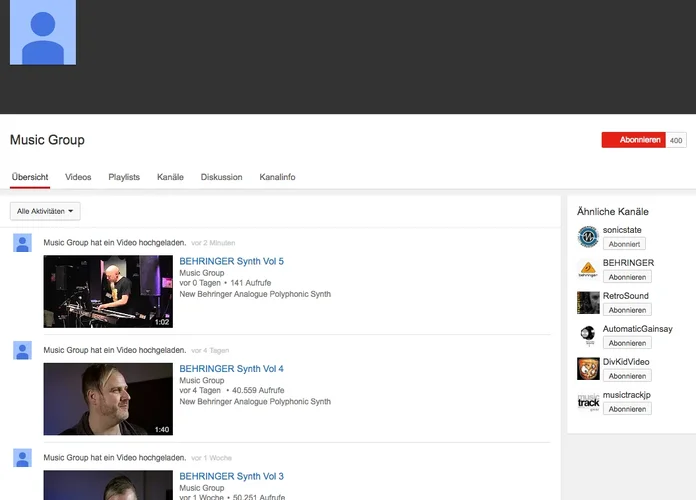
Task: Play the Synth Vol 3 thumbnail
Action: 108,485
